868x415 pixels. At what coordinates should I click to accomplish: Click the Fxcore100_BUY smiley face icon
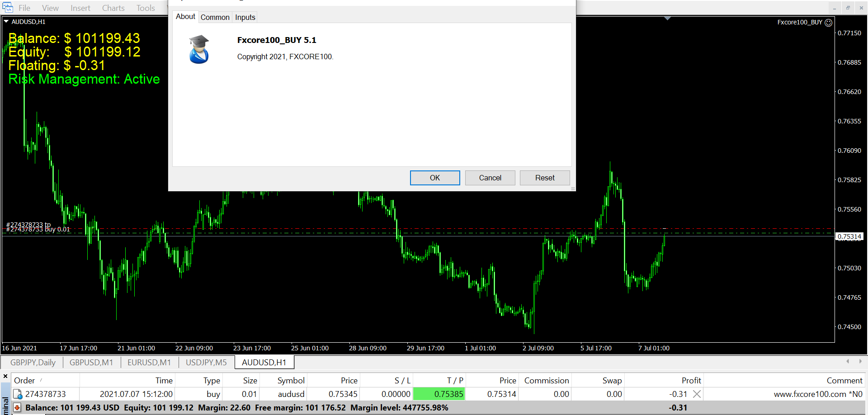click(x=828, y=23)
